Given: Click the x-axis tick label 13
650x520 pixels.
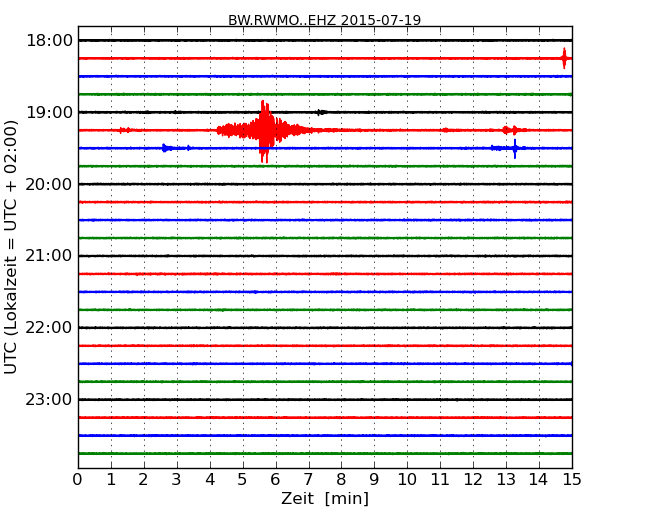Looking at the screenshot, I should pyautogui.click(x=506, y=480).
